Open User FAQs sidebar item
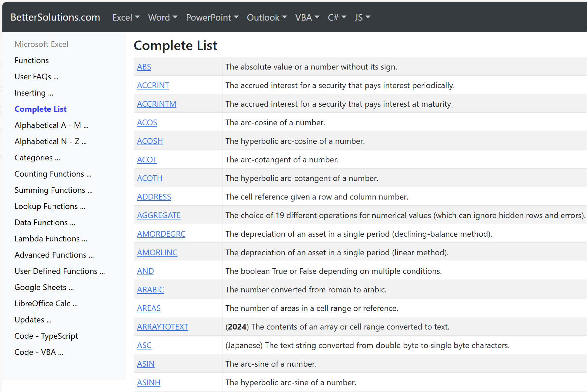This screenshot has width=587, height=392. 36,77
